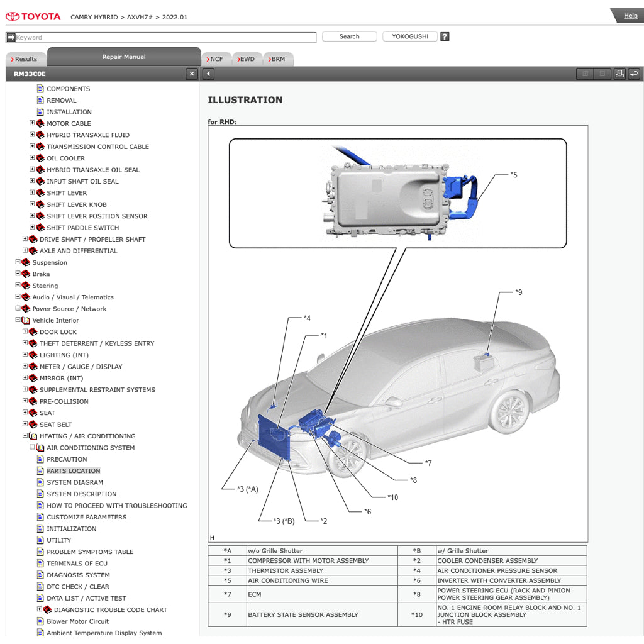This screenshot has width=644, height=644.
Task: Click the Toyota logo in the header
Action: (33, 16)
